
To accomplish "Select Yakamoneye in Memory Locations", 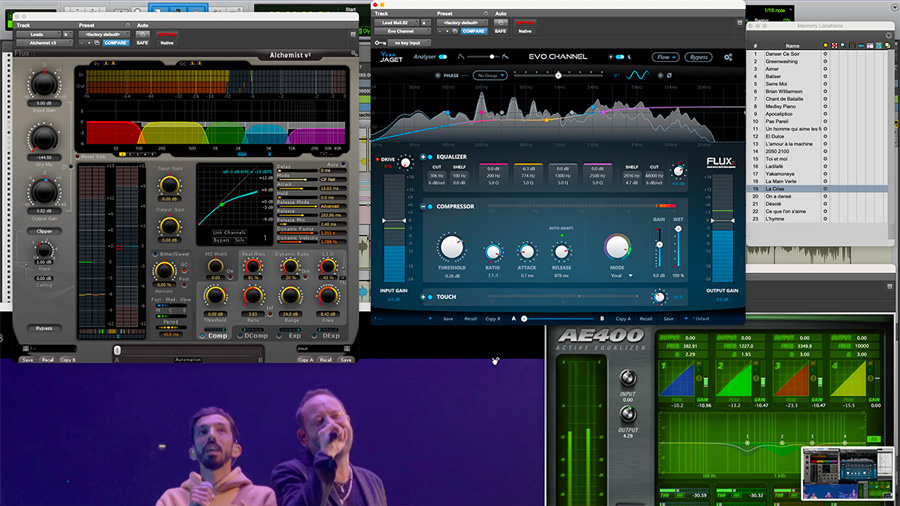I will click(817, 173).
